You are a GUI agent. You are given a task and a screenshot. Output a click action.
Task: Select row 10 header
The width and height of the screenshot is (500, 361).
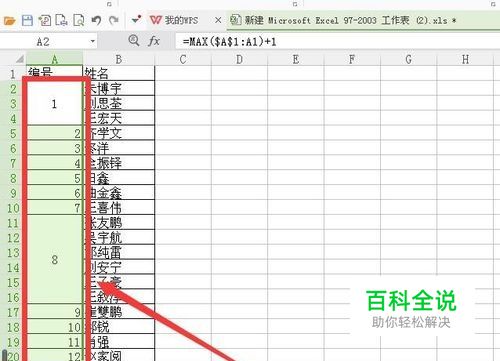(x=13, y=208)
